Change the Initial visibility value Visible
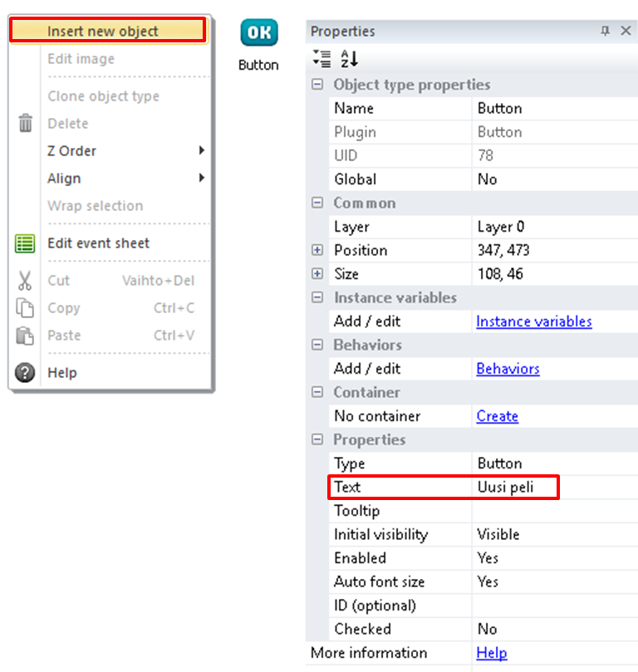 click(x=498, y=534)
